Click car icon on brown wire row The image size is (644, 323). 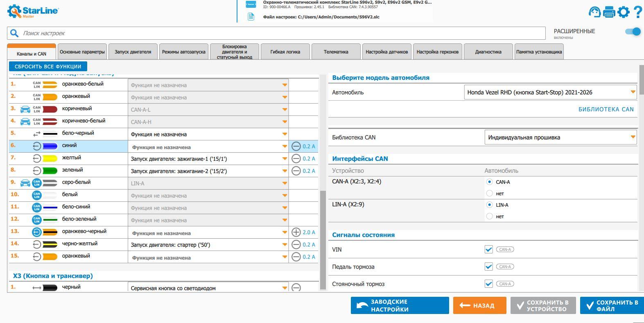pyautogui.click(x=25, y=109)
